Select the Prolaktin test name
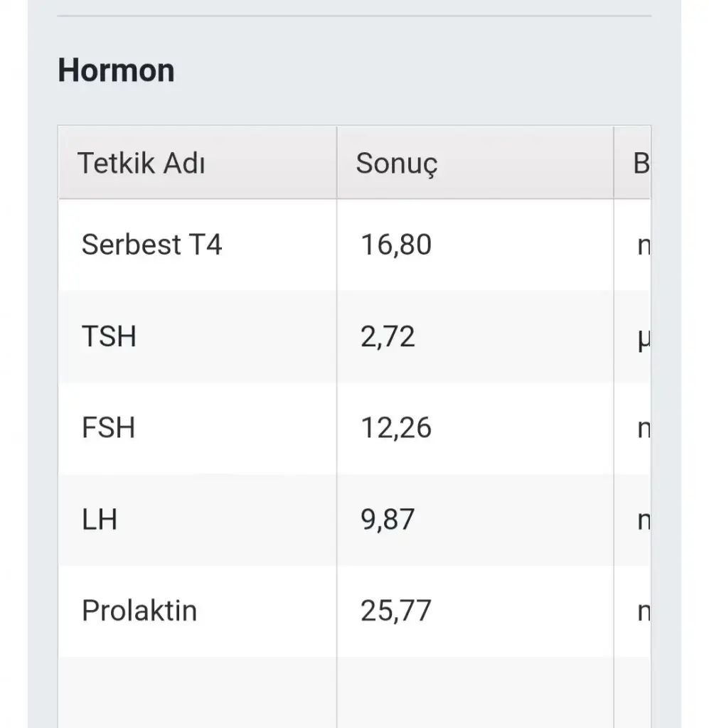Viewport: 709px width, 728px height. tap(139, 611)
